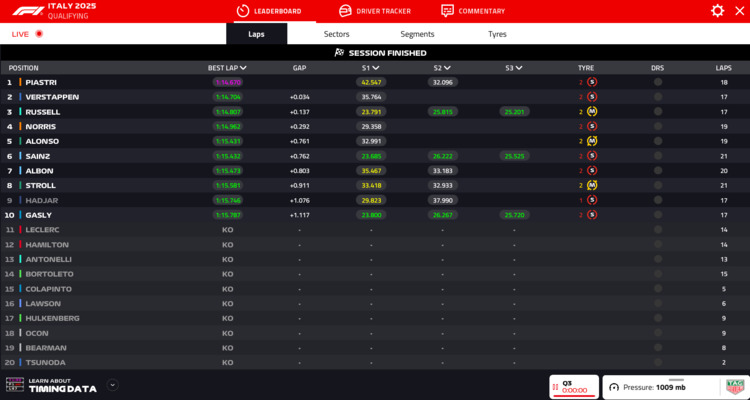The width and height of the screenshot is (750, 400).
Task: Switch to the Sectors tab
Action: tap(336, 34)
